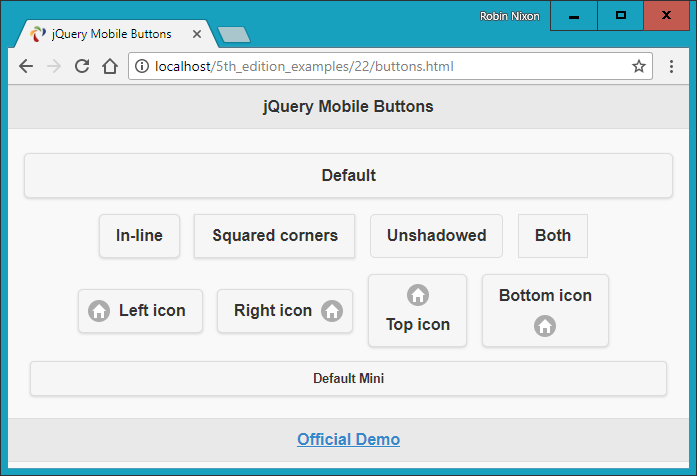Open a new tab
Screen dimensions: 697x476
point(233,35)
